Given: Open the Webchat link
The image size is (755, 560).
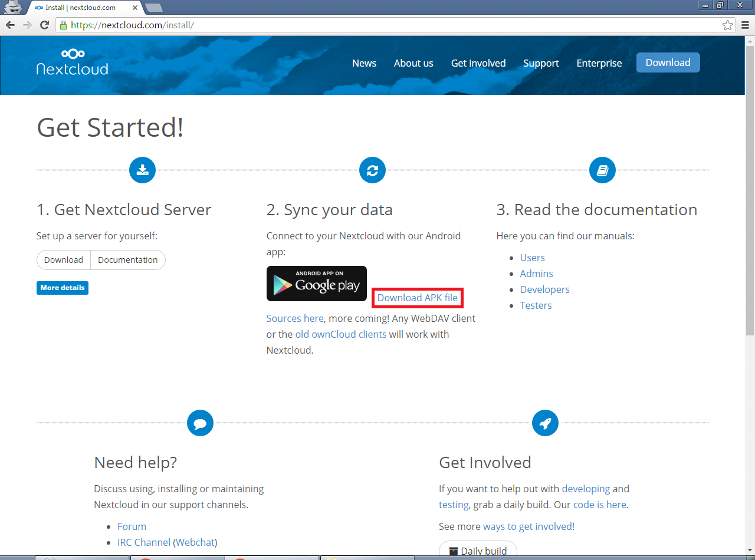Looking at the screenshot, I should (x=195, y=542).
